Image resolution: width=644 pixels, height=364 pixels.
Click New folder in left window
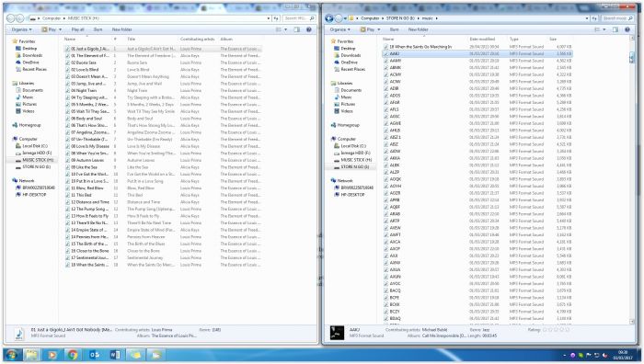pyautogui.click(x=122, y=29)
